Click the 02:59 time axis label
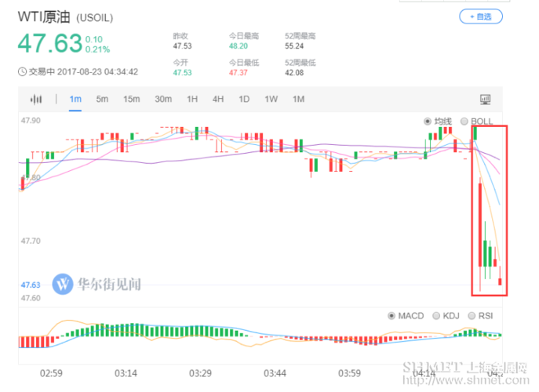 point(51,373)
